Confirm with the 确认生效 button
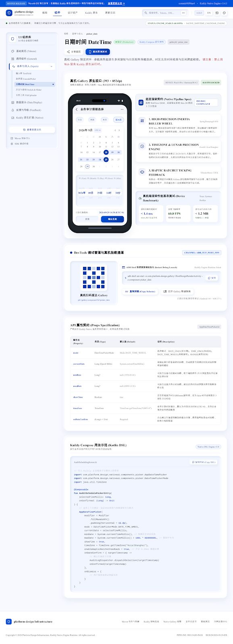 click(112, 219)
